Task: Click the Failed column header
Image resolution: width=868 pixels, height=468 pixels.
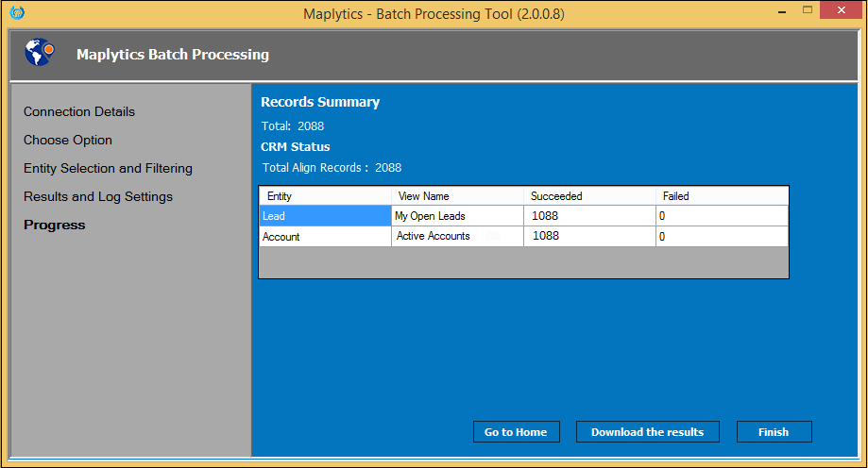Action: 722,196
